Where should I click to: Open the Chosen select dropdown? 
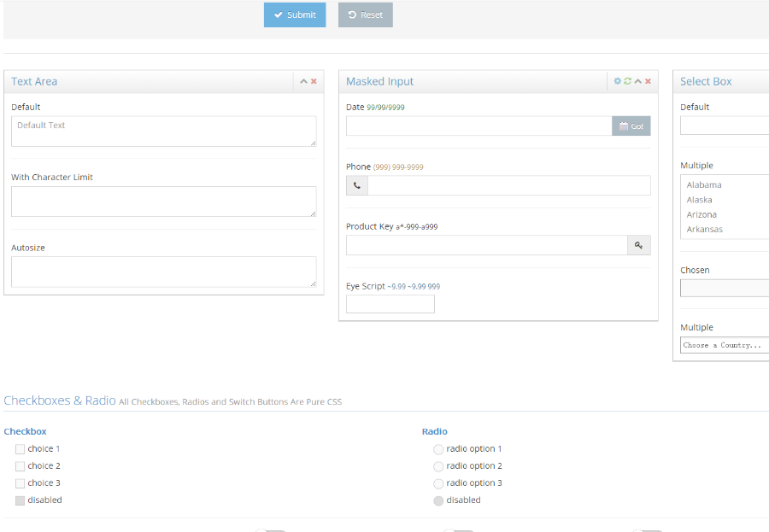(x=725, y=289)
